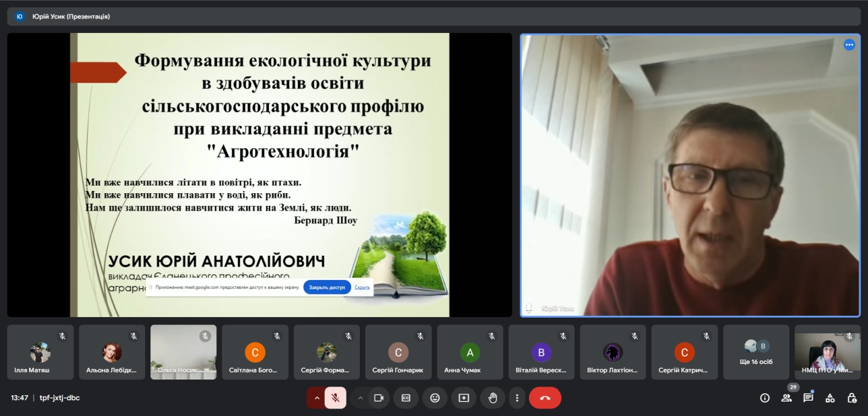The width and height of the screenshot is (868, 416).
Task: Click УСИК ЮРІЙ АНАТОЛІЙОВИЧ heading on slide
Action: tap(216, 261)
